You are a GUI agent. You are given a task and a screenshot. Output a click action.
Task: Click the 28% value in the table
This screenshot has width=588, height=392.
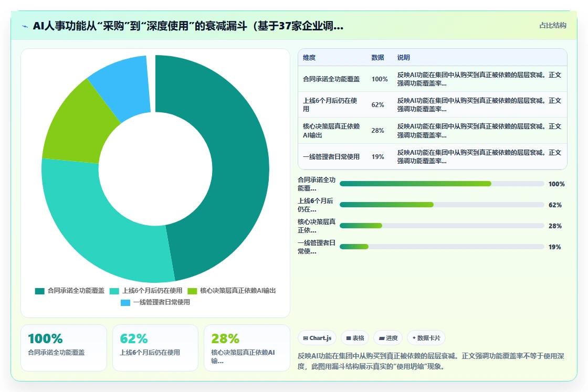(x=377, y=131)
